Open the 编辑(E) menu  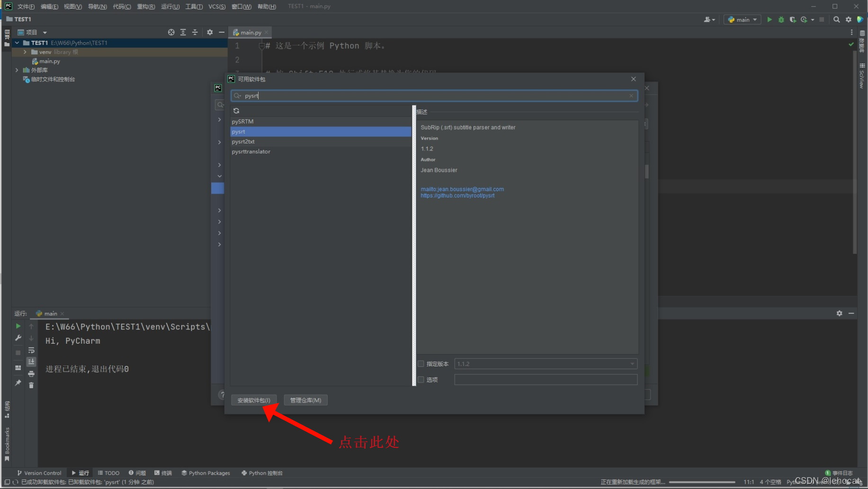[49, 7]
